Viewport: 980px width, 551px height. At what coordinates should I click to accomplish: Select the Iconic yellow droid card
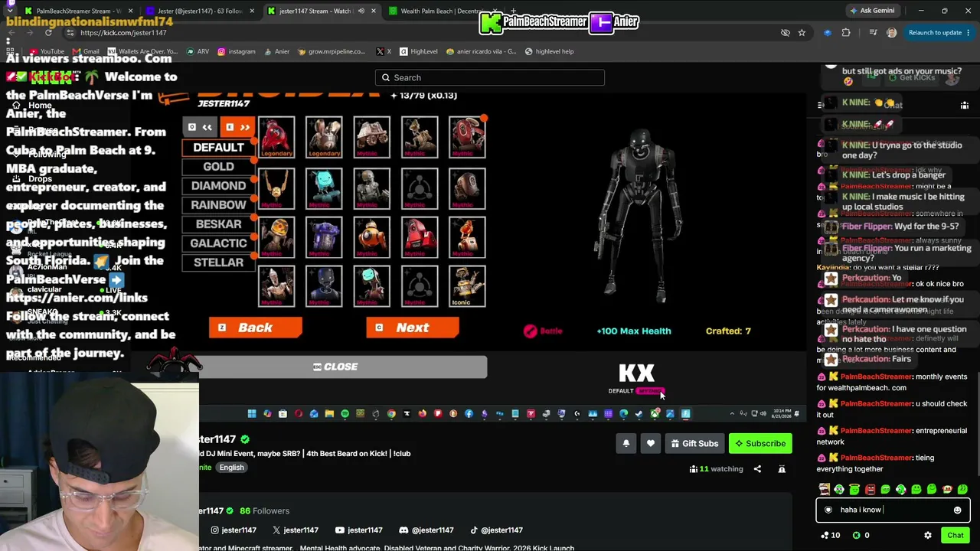467,286
